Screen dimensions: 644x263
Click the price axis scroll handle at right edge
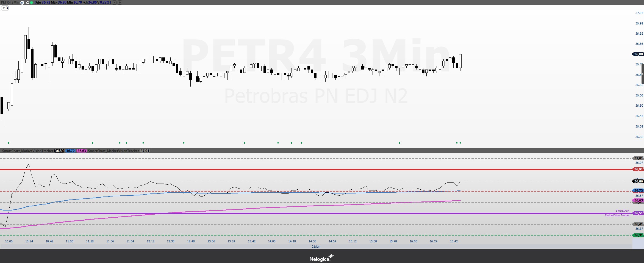click(x=643, y=74)
